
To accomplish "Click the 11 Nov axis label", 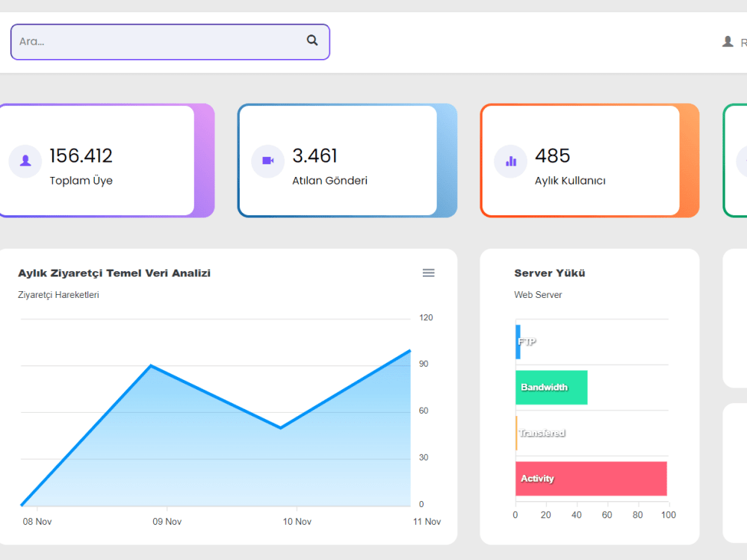I will 427,522.
